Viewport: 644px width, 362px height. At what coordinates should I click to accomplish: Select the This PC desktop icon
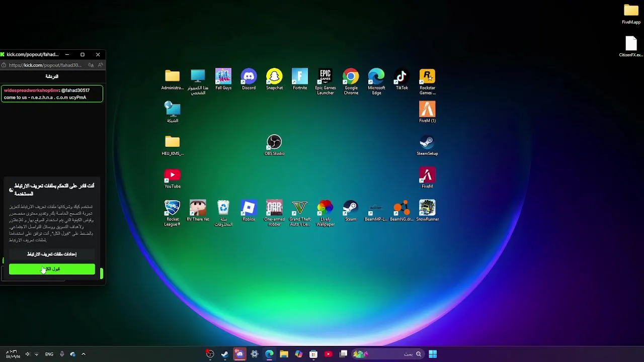point(198,82)
